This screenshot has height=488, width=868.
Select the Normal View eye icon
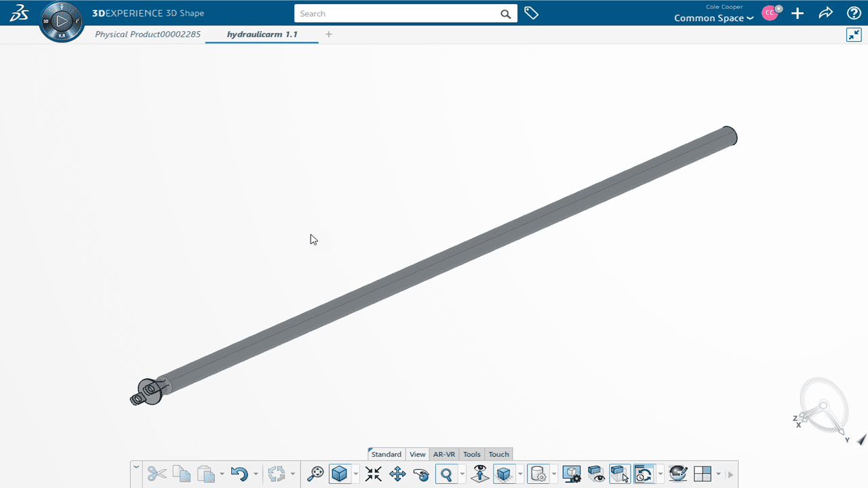(x=480, y=474)
